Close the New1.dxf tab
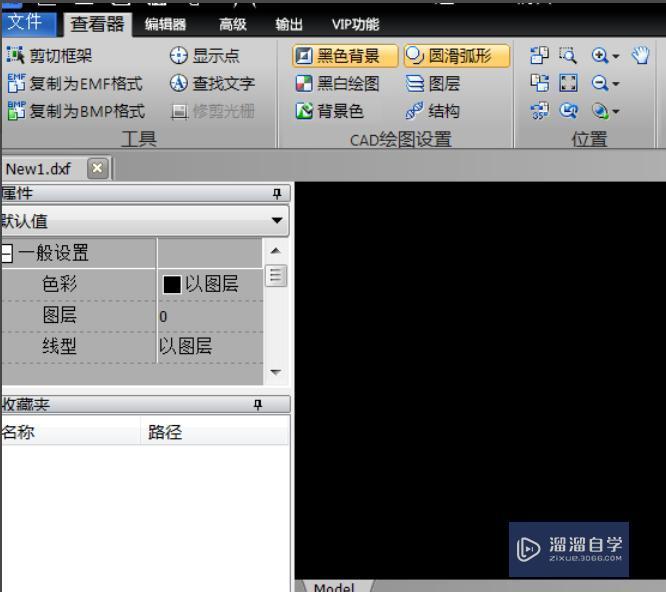The width and height of the screenshot is (666, 592). [97, 168]
